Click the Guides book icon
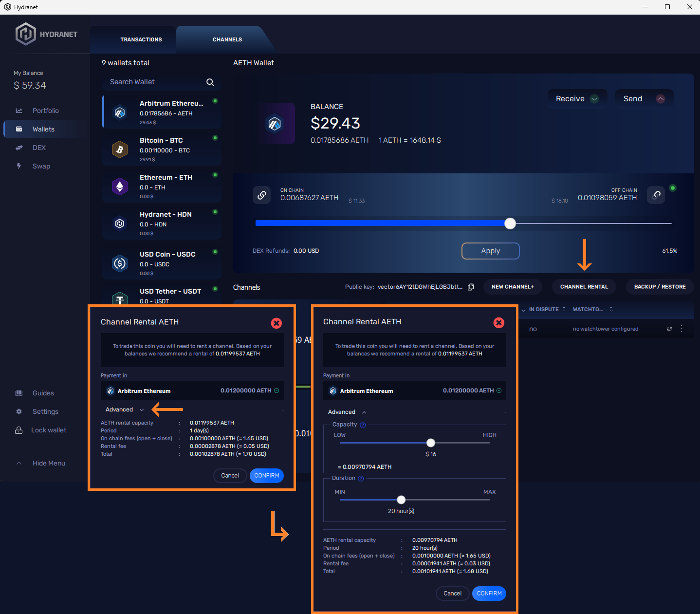 click(x=19, y=393)
